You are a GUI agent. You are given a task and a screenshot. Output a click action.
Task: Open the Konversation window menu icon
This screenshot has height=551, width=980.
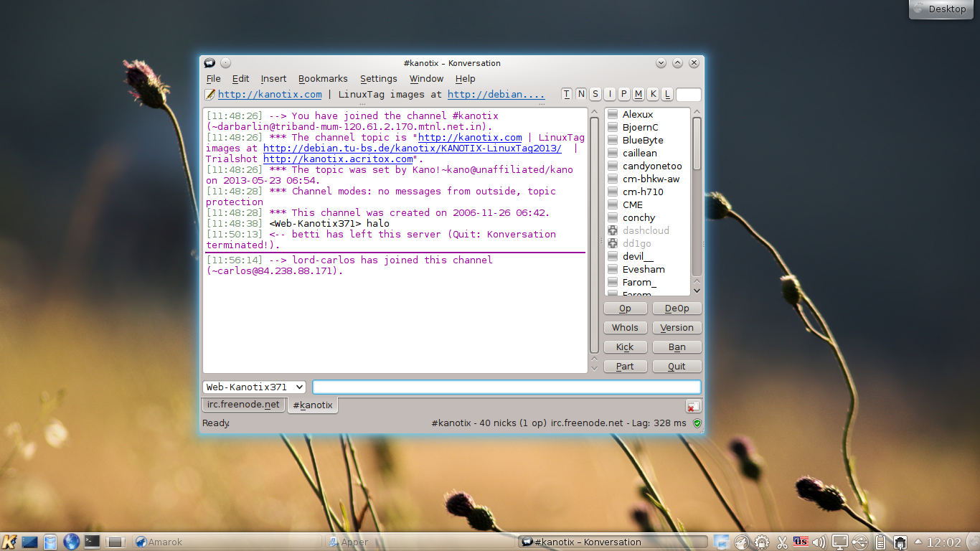point(209,63)
